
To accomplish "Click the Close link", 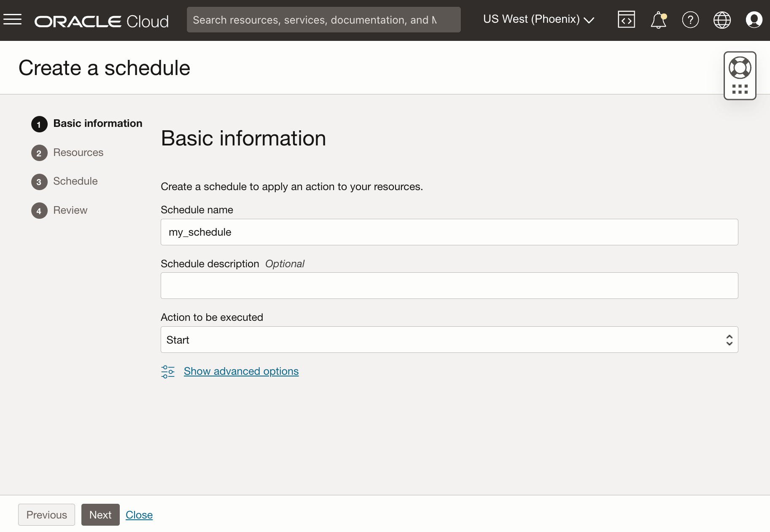I will (x=139, y=515).
